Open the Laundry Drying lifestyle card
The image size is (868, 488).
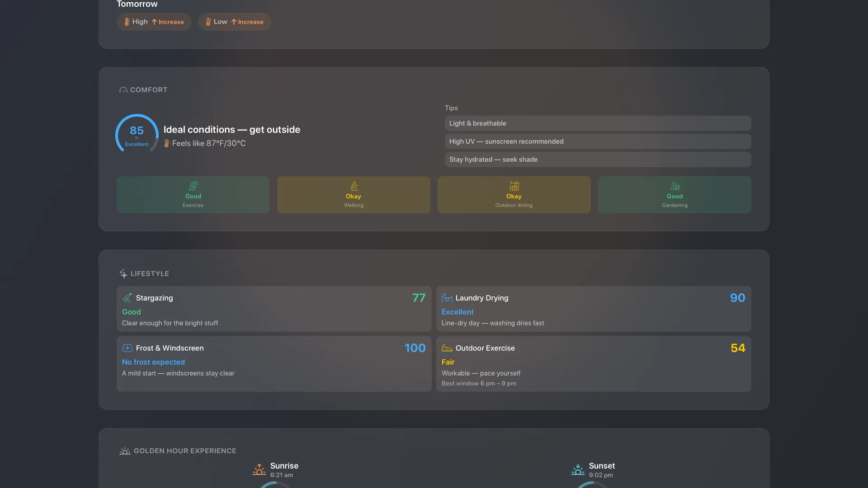click(594, 309)
